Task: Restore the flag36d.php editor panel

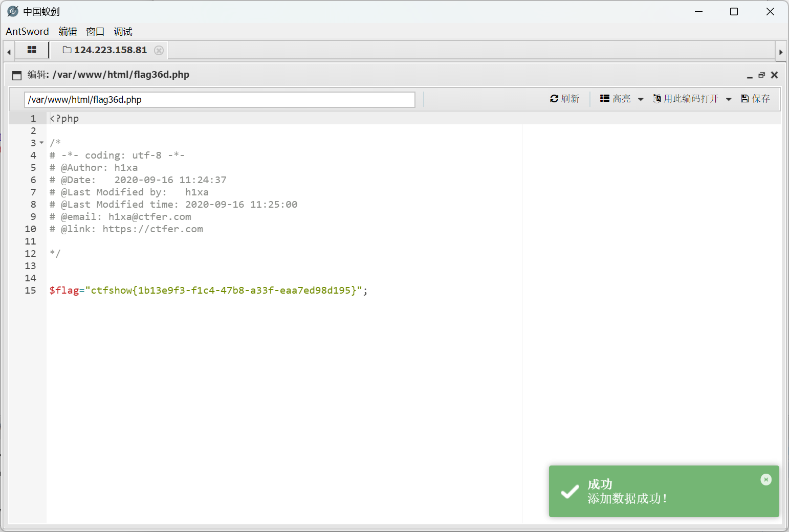Action: click(761, 75)
